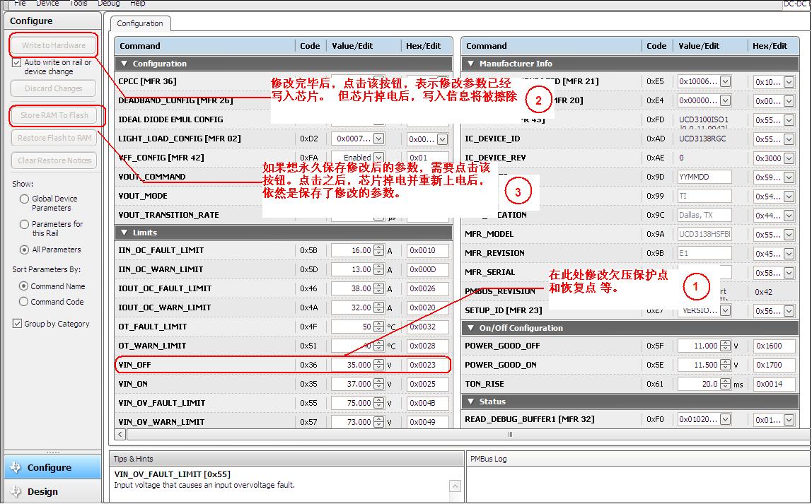Open READ_DEBUG_BUFFER1 hex dropdown
812x504 pixels.
[789, 420]
